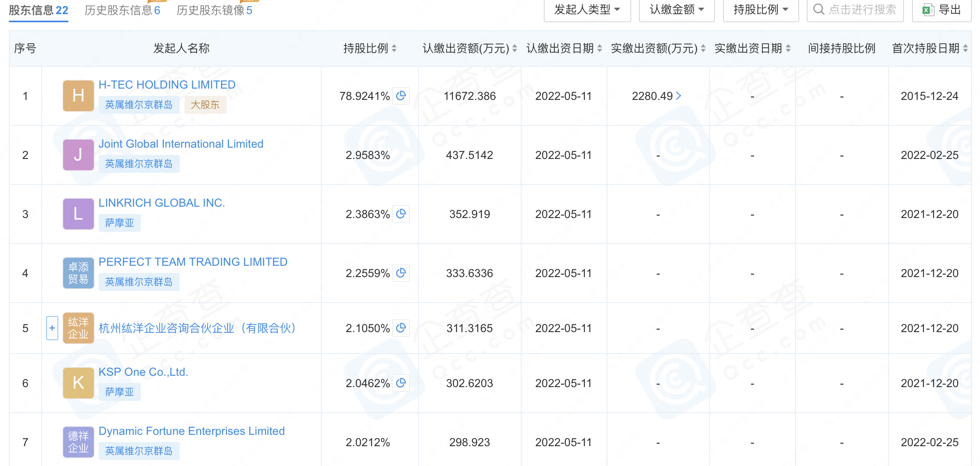Image resolution: width=980 pixels, height=466 pixels.
Task: Click 萨摩亚 tag under LINKRICH GLOBAL
Action: coord(119,223)
